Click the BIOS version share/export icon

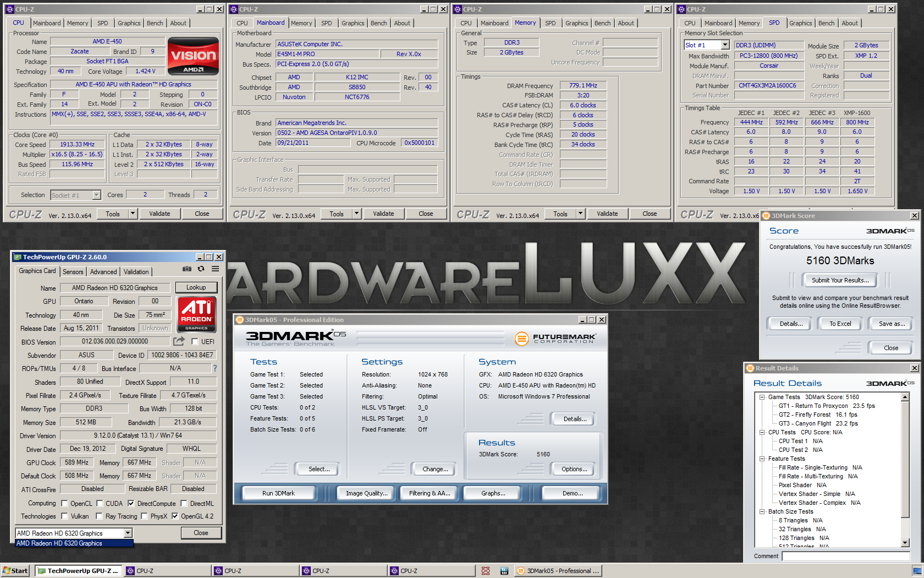[x=179, y=341]
